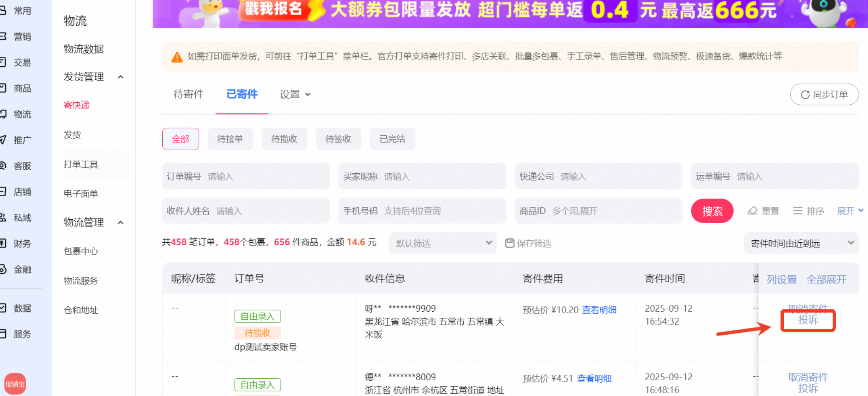Open the 设置 dropdown tab
868x396 pixels.
click(295, 94)
